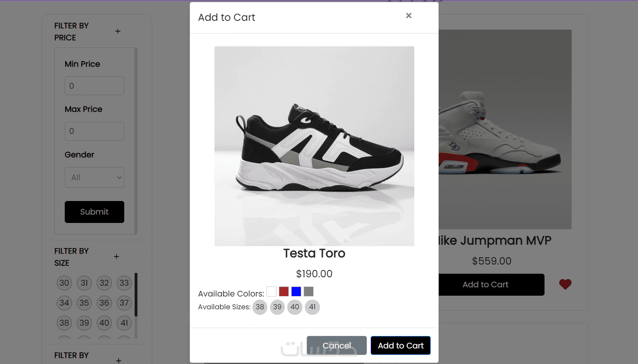The width and height of the screenshot is (638, 364).
Task: Click the red heart favorite icon
Action: (565, 284)
